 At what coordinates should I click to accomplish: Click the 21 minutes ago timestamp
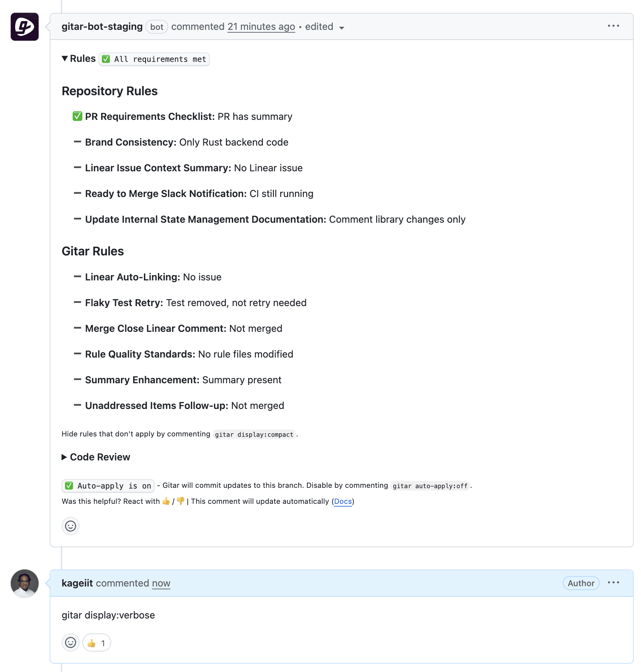pyautogui.click(x=261, y=27)
